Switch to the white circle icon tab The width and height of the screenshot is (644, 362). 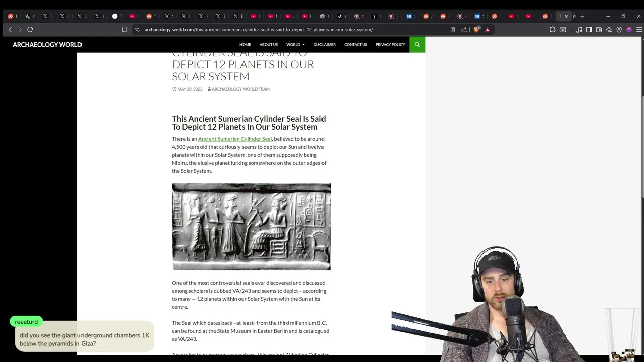115,16
